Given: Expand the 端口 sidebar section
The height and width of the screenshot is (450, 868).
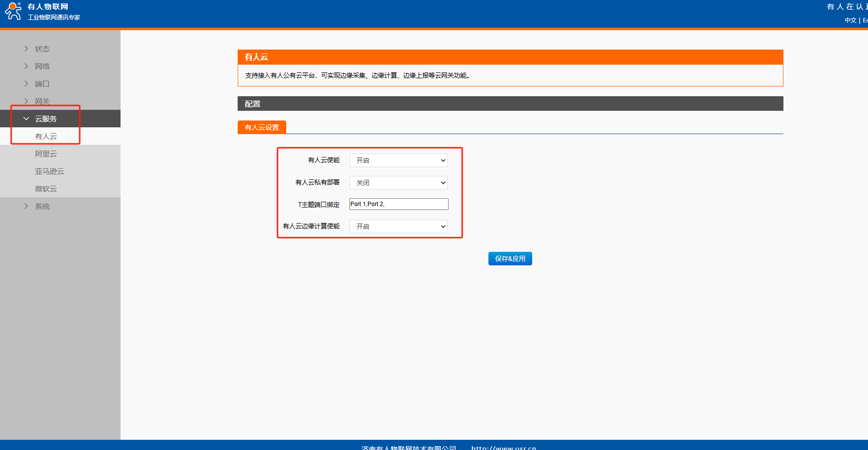Looking at the screenshot, I should (x=42, y=84).
